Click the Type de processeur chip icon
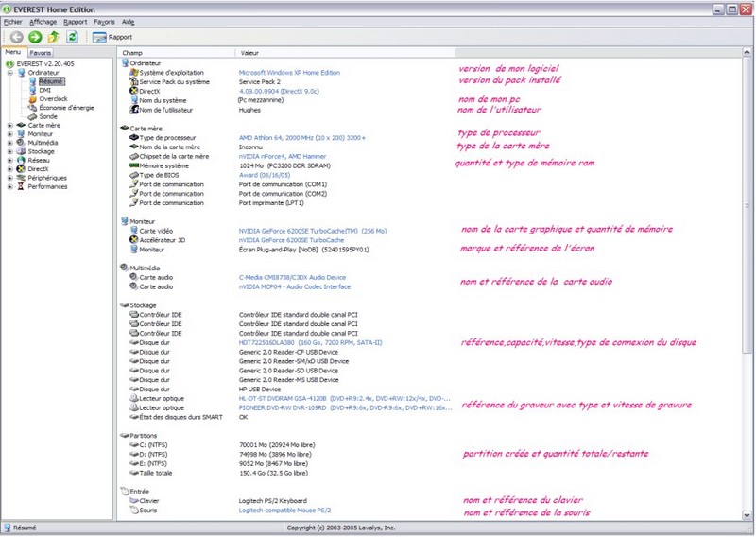This screenshot has width=756, height=537. click(x=134, y=137)
